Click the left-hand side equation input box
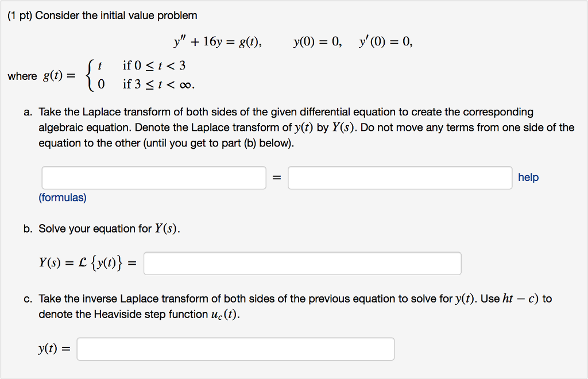This screenshot has height=379, width=588. pyautogui.click(x=154, y=178)
